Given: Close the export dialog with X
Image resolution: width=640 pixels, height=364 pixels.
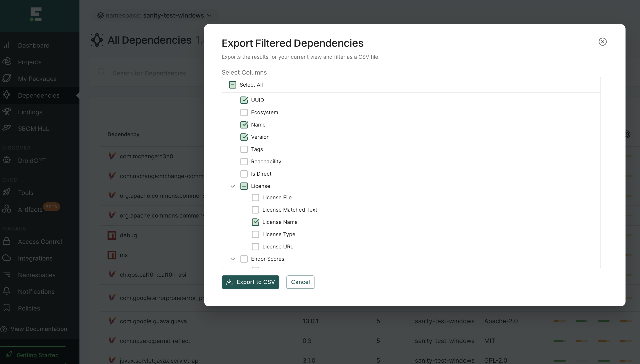Looking at the screenshot, I should pos(602,42).
